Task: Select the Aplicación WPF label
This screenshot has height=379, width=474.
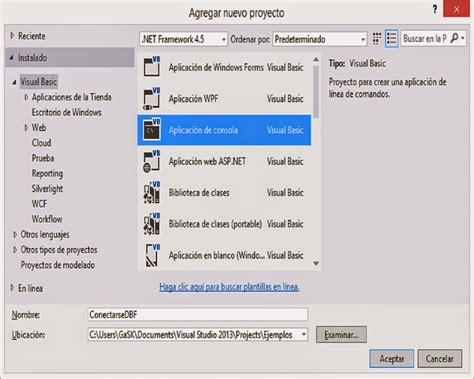Action: 193,99
